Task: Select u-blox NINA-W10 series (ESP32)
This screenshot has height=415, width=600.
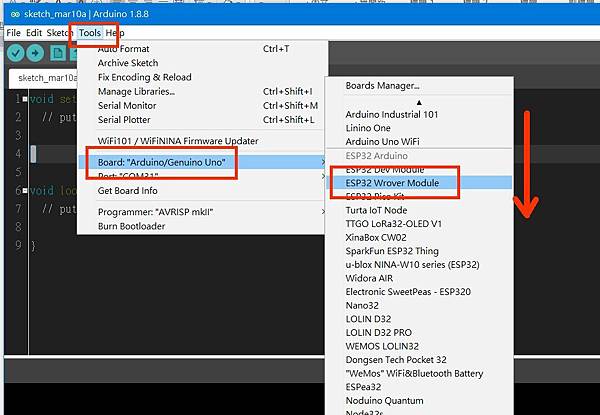Action: tap(419, 265)
